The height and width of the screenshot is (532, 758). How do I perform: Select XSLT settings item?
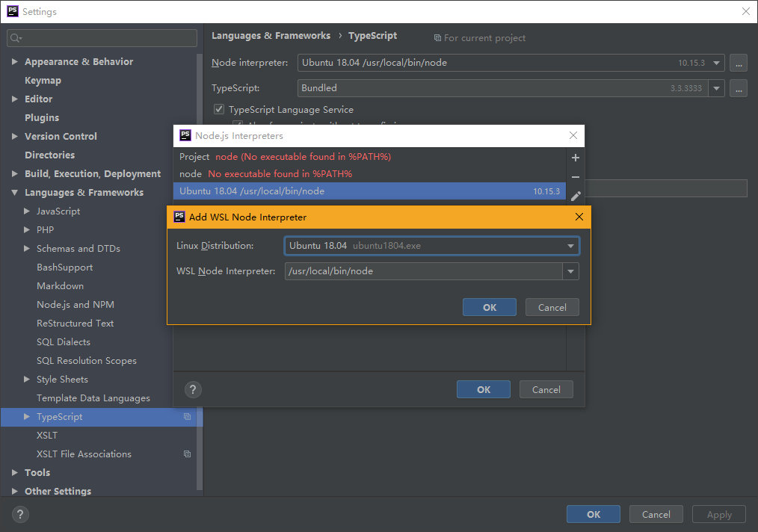pyautogui.click(x=47, y=436)
